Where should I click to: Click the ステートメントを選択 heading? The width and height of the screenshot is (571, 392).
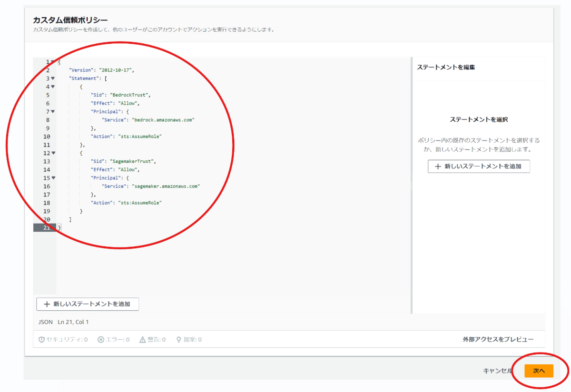tap(479, 119)
